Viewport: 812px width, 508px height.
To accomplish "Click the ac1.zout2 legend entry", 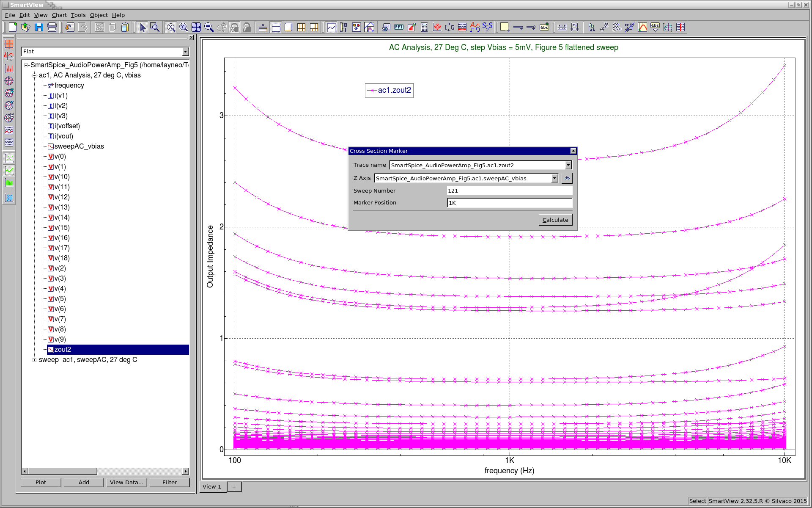I will (390, 90).
